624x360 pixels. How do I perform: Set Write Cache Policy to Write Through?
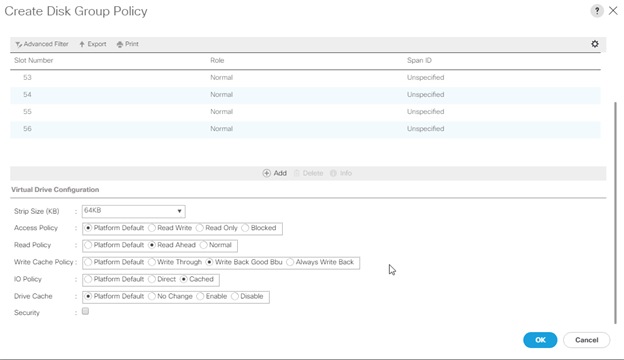[152, 262]
